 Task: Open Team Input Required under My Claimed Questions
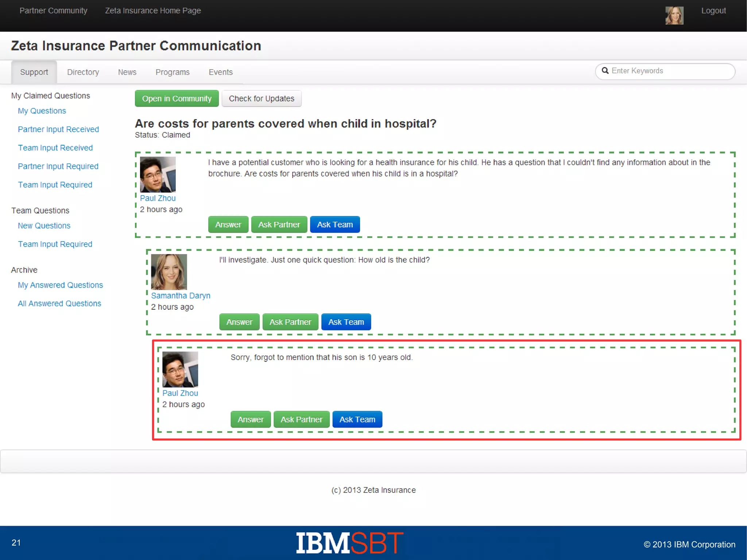55,185
